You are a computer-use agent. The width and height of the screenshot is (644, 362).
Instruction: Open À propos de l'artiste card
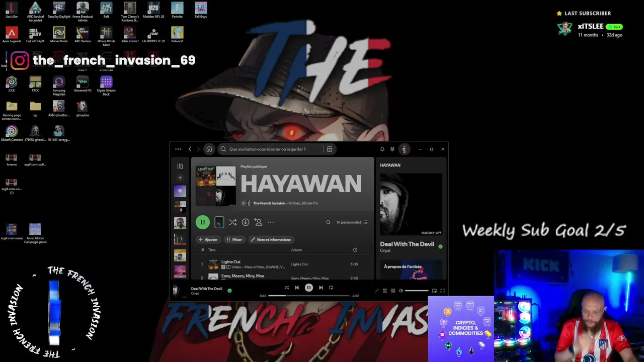412,269
